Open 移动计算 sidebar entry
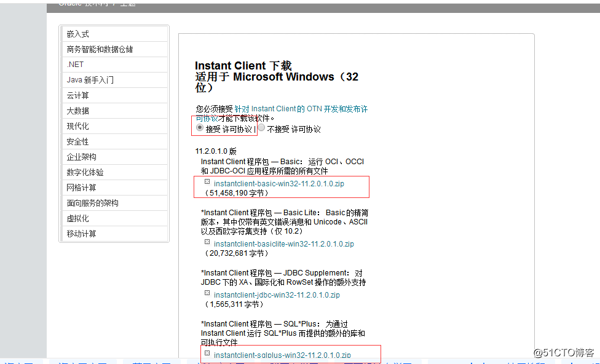This screenshot has width=600, height=364. click(114, 234)
